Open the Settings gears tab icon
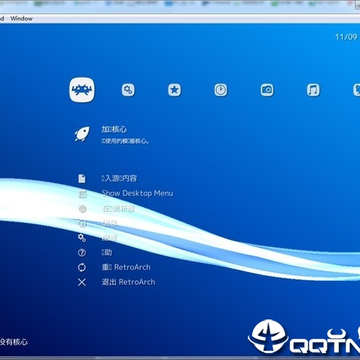Viewport: 360px width, 360px height. pyautogui.click(x=128, y=90)
